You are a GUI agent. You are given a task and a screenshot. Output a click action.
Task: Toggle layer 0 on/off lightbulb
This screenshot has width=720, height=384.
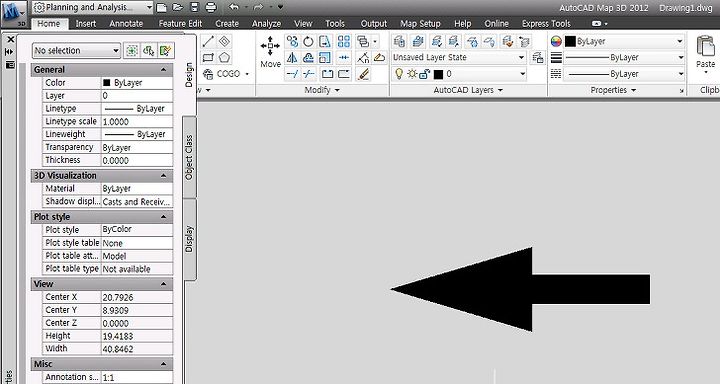pos(399,73)
